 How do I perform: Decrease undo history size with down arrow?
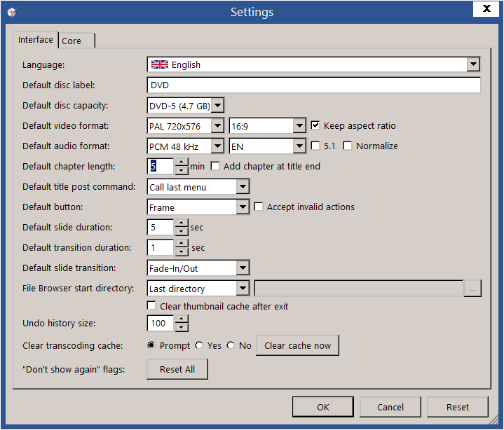coord(182,327)
